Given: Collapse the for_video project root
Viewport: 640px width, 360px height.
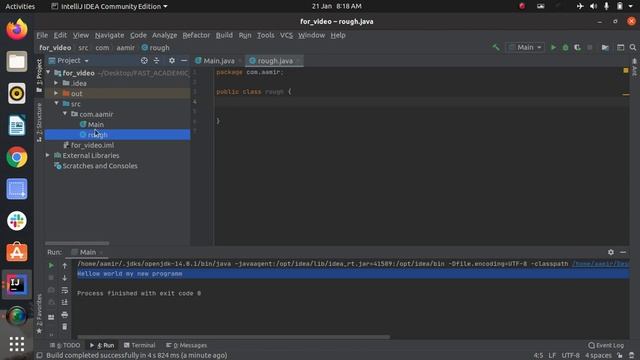Looking at the screenshot, I should pyautogui.click(x=48, y=73).
